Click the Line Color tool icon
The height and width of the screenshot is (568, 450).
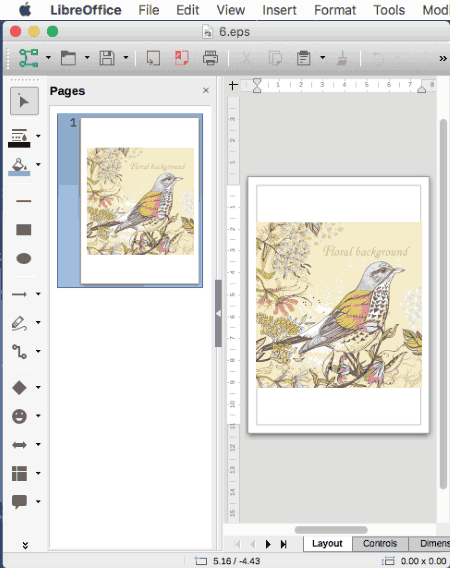pos(19,138)
